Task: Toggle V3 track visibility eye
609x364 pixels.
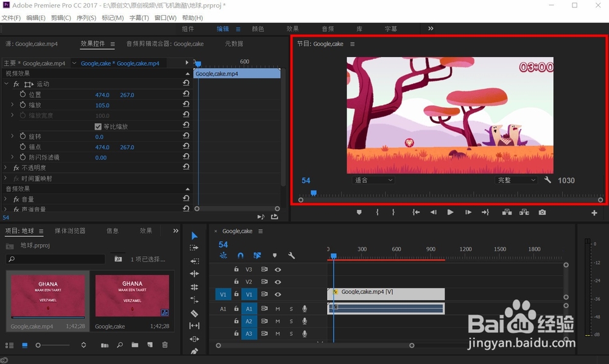Action: (278, 269)
